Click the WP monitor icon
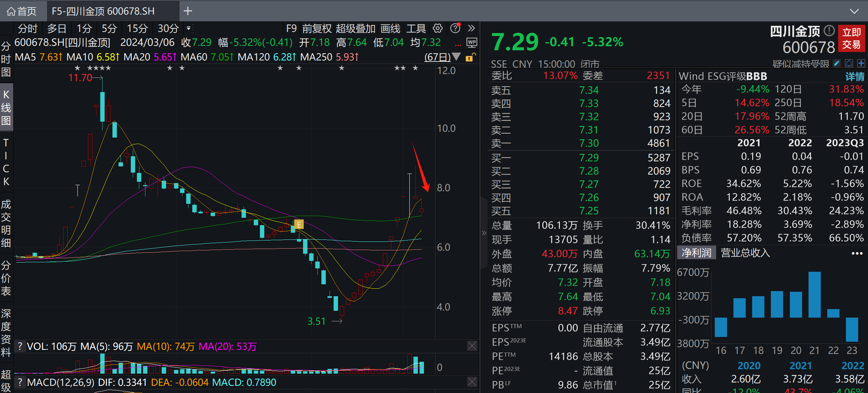 pos(472,43)
